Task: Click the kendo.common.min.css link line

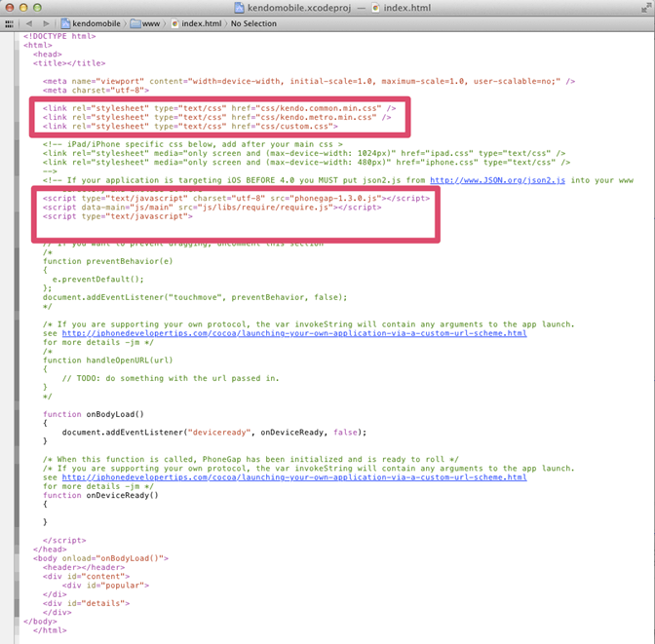Action: (x=219, y=108)
